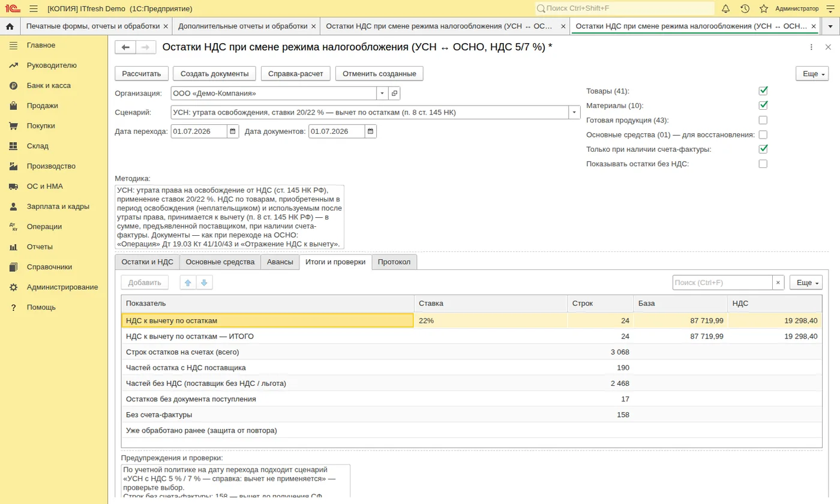This screenshot has height=504, width=840.
Task: Open the form's three-dot options menu
Action: (812, 47)
